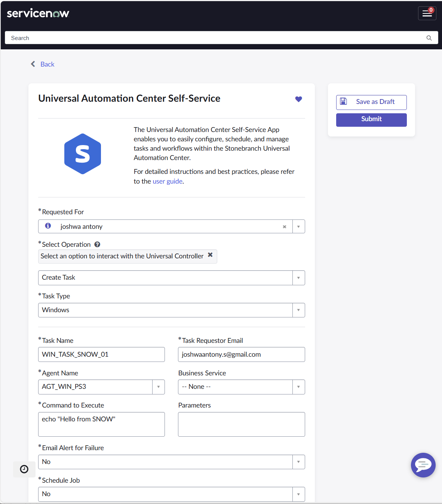Click the Agent Name label
The image size is (442, 504).
click(x=60, y=373)
